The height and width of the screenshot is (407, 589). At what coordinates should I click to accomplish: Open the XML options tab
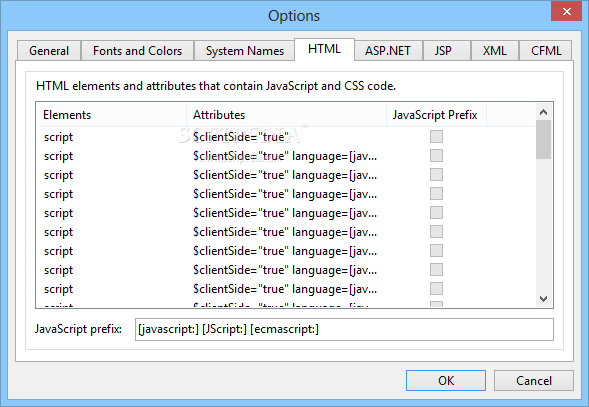(494, 51)
